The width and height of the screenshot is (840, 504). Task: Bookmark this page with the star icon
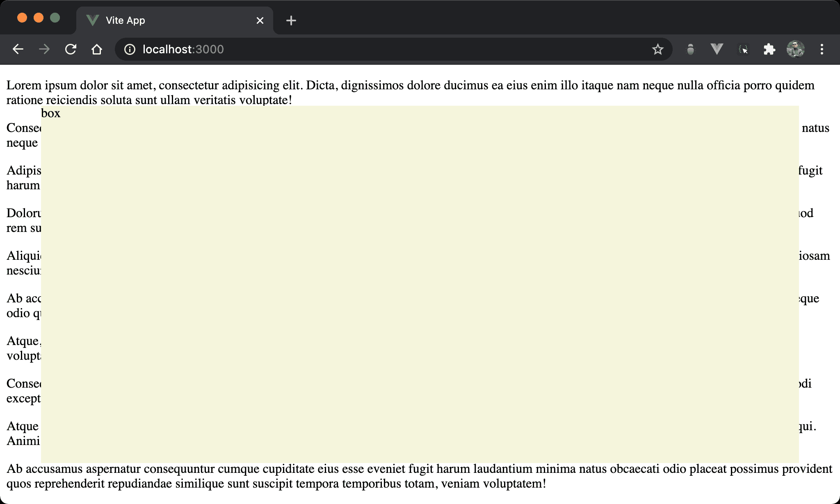(657, 50)
